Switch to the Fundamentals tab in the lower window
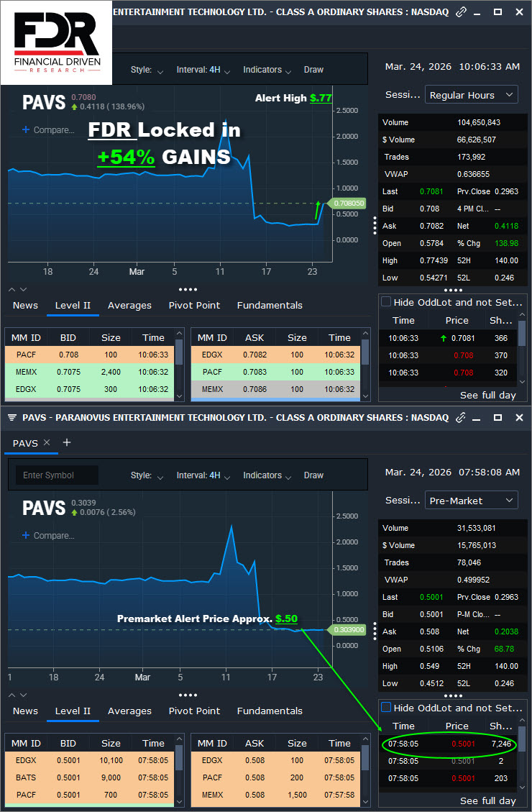532x812 pixels. point(270,711)
